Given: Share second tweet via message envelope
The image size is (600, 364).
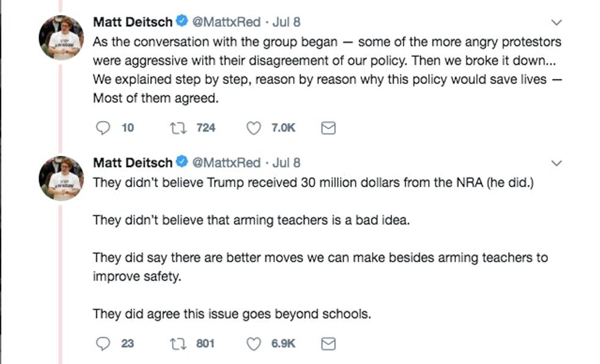Looking at the screenshot, I should click(328, 344).
